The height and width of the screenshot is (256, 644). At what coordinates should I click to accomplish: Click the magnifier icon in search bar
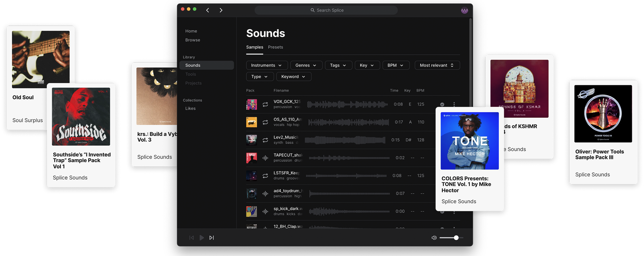point(312,10)
